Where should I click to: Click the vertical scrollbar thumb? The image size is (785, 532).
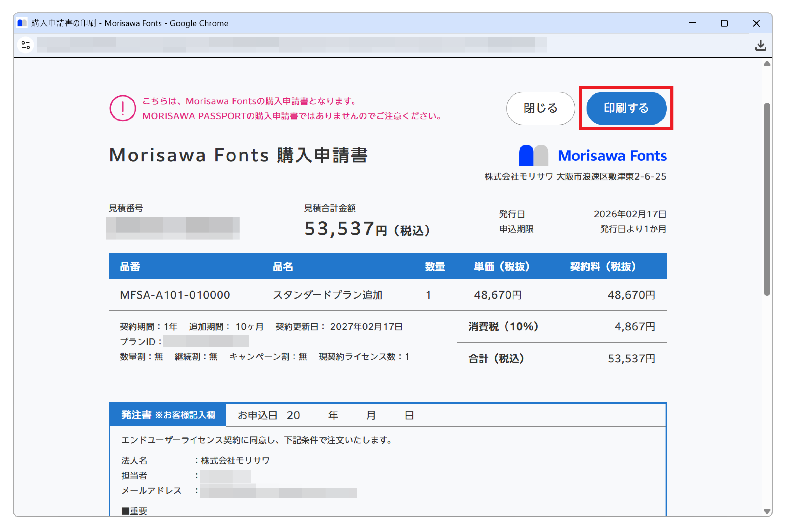click(x=767, y=199)
